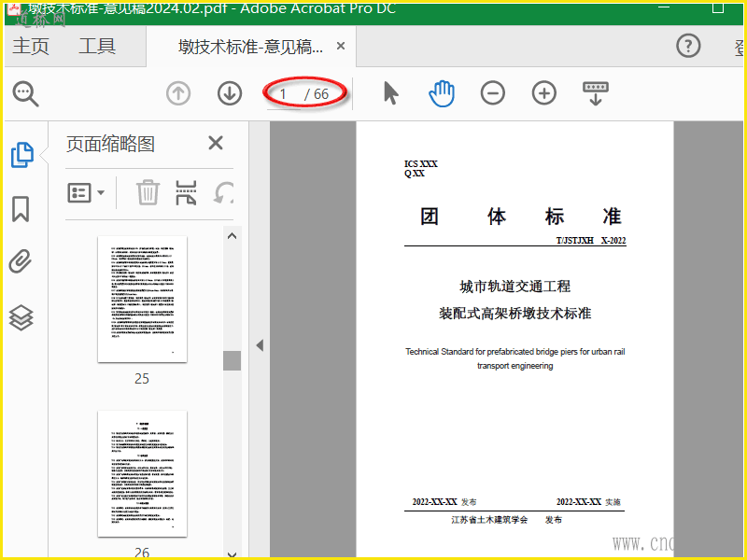Enable scrolling page display mode icon
This screenshot has height=560, width=747.
coord(596,93)
